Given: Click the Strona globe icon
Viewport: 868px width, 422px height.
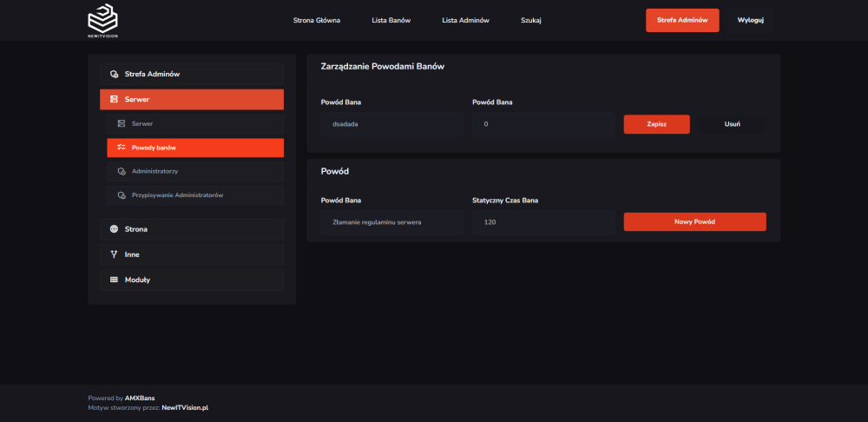Looking at the screenshot, I should click(114, 229).
